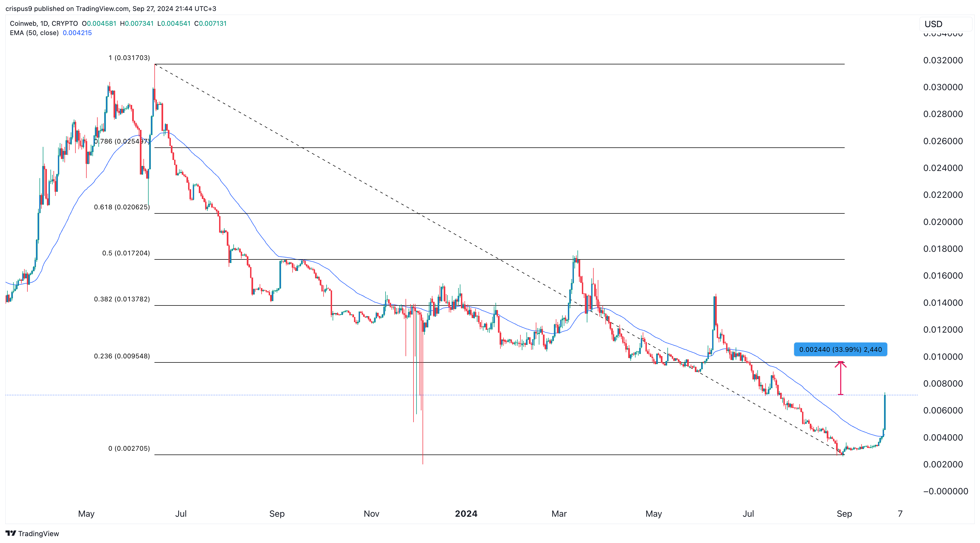
Task: Click the 0.010000 price axis label
Action: 943,357
